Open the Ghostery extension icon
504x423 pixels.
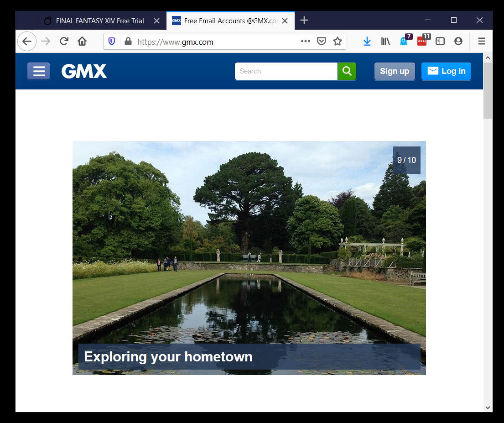coord(404,42)
